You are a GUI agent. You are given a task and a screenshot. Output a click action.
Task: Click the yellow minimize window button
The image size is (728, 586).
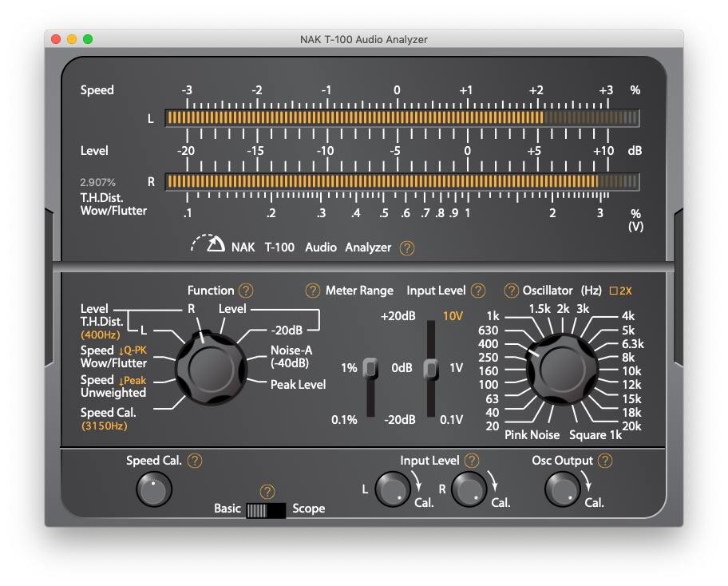point(72,39)
